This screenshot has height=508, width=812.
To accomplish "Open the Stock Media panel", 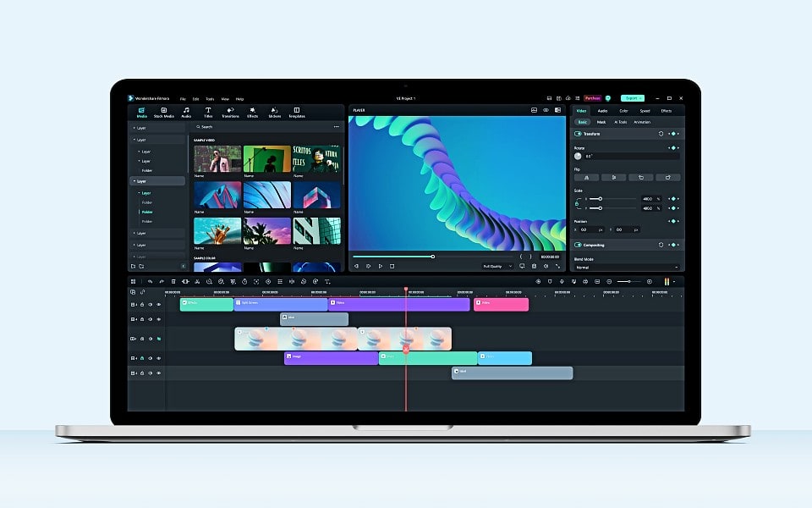I will pyautogui.click(x=163, y=112).
